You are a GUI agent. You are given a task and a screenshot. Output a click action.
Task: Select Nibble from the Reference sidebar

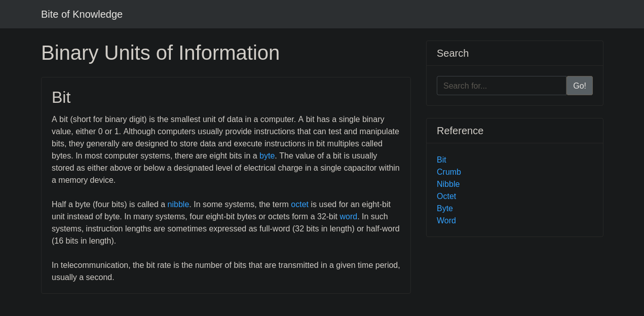click(448, 184)
